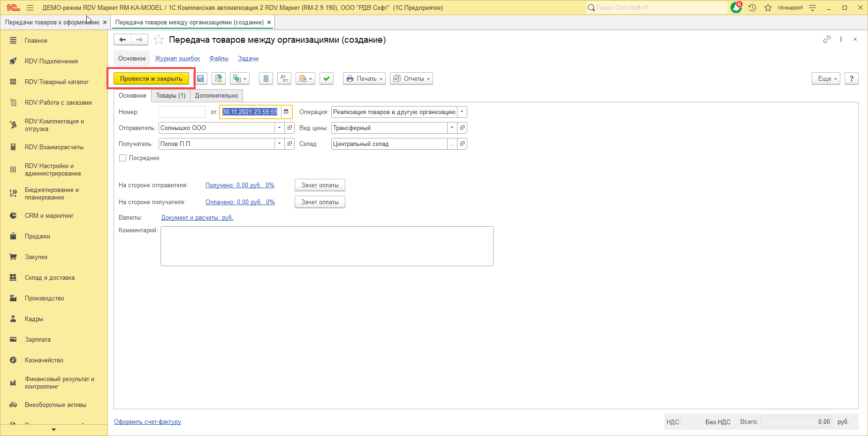Save the document with the floppy disk icon
The image size is (868, 436).
tap(200, 79)
